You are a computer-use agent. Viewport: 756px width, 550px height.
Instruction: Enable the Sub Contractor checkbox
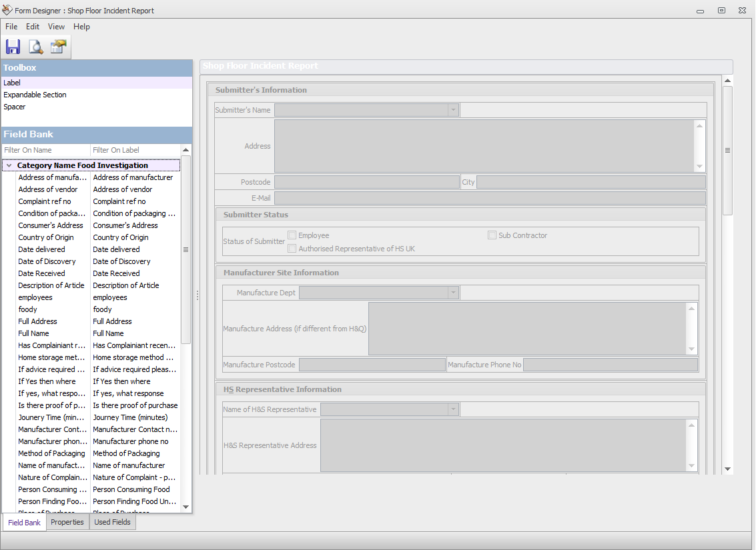[492, 235]
